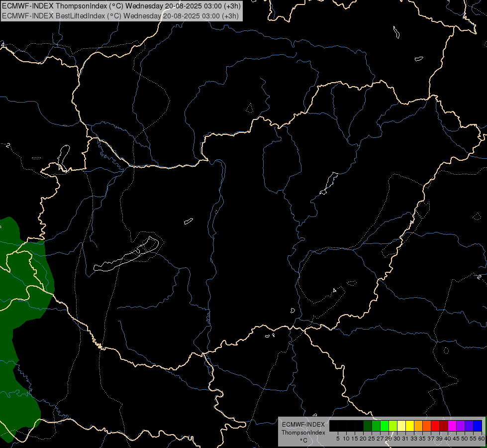Image resolution: width=487 pixels, height=448 pixels.
Task: Select the violet 50–55 legend swatch
Action: (469, 426)
